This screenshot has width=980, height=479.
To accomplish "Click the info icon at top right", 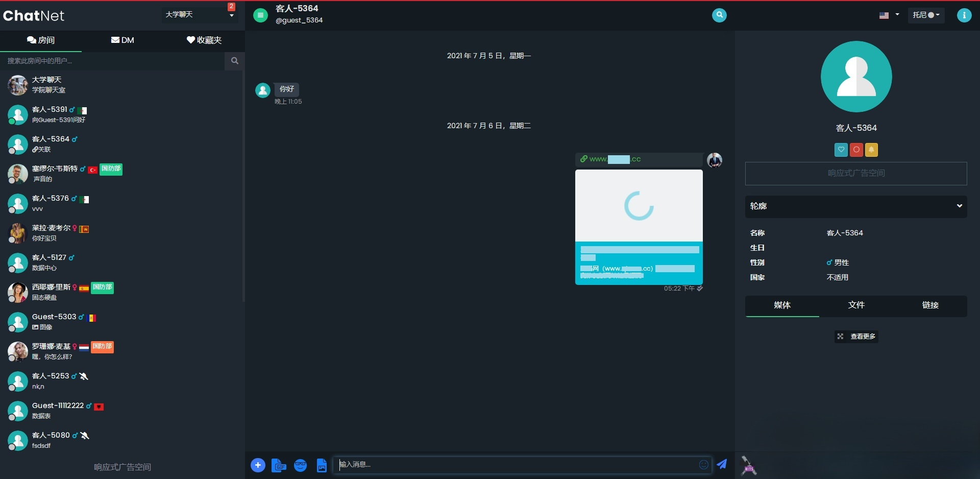I will [964, 15].
